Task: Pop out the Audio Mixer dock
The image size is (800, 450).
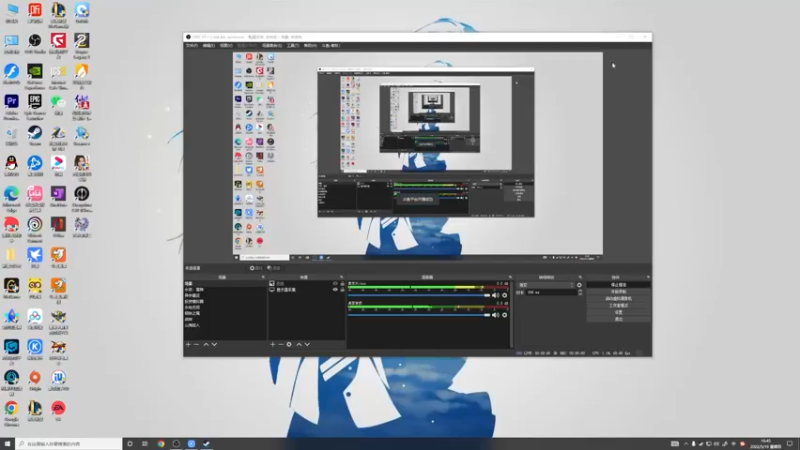Action: click(510, 277)
